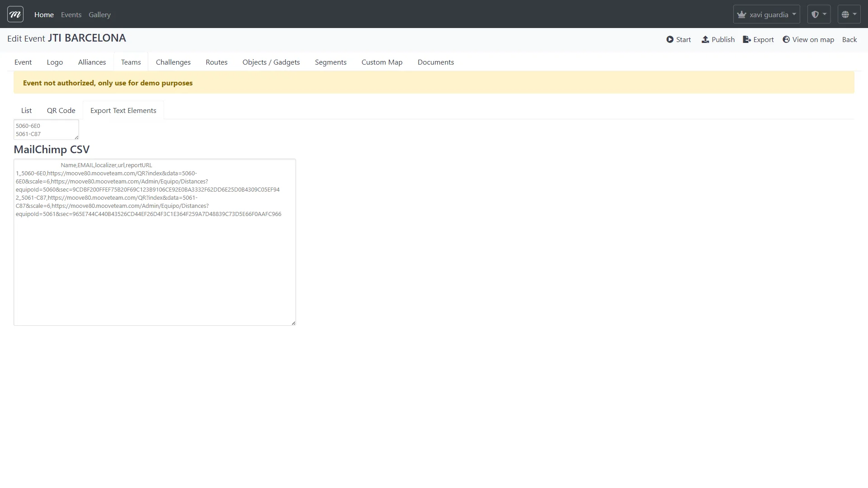
Task: Click the Publish upload icon
Action: [706, 39]
